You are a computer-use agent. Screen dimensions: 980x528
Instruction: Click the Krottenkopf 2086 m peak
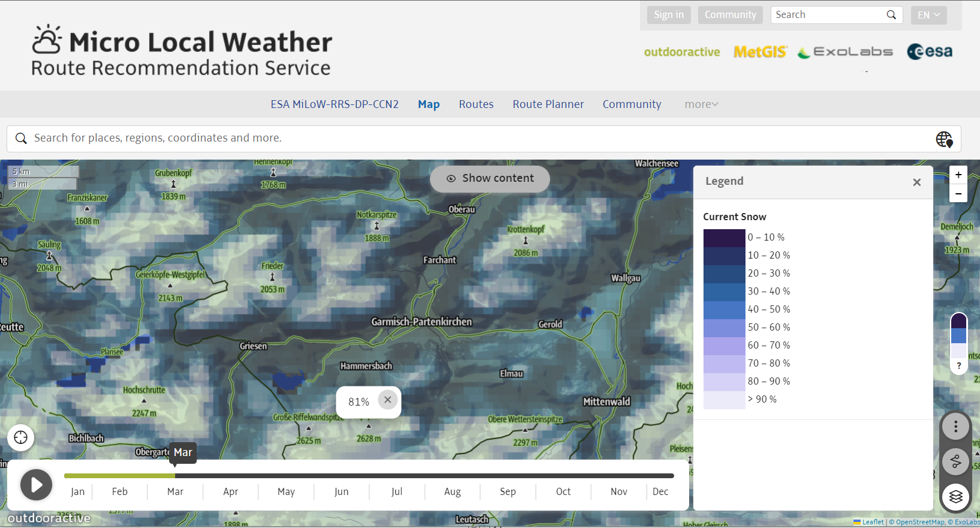coord(525,241)
